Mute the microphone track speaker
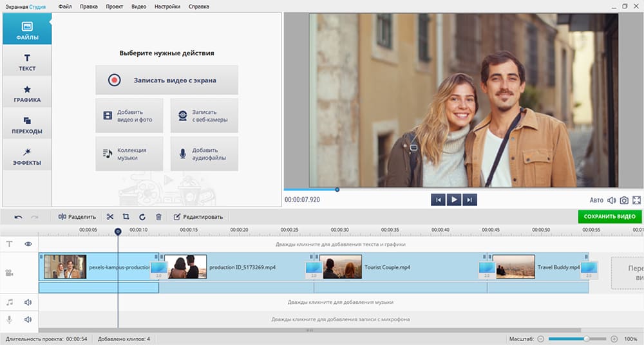The height and width of the screenshot is (345, 644). pyautogui.click(x=28, y=319)
